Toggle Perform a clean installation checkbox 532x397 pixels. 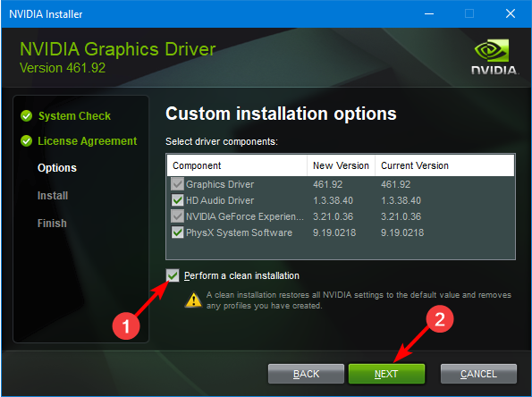(173, 275)
